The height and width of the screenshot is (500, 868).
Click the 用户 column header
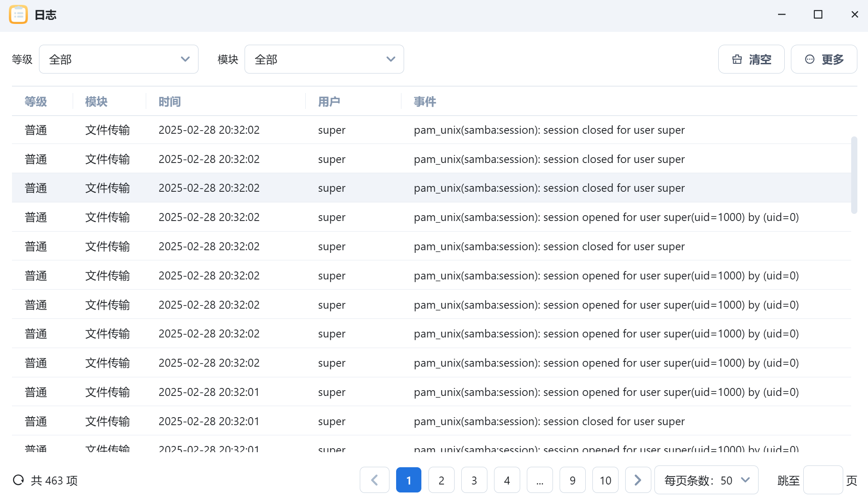(329, 101)
